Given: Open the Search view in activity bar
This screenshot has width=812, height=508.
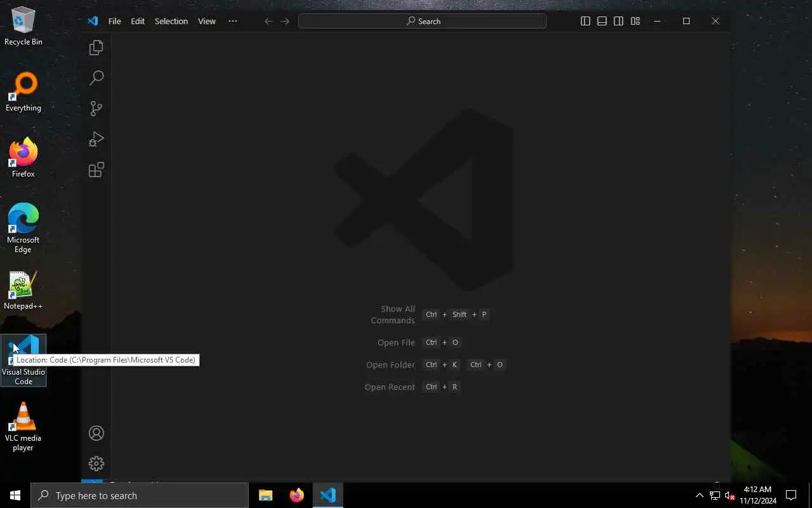Looking at the screenshot, I should 96,78.
